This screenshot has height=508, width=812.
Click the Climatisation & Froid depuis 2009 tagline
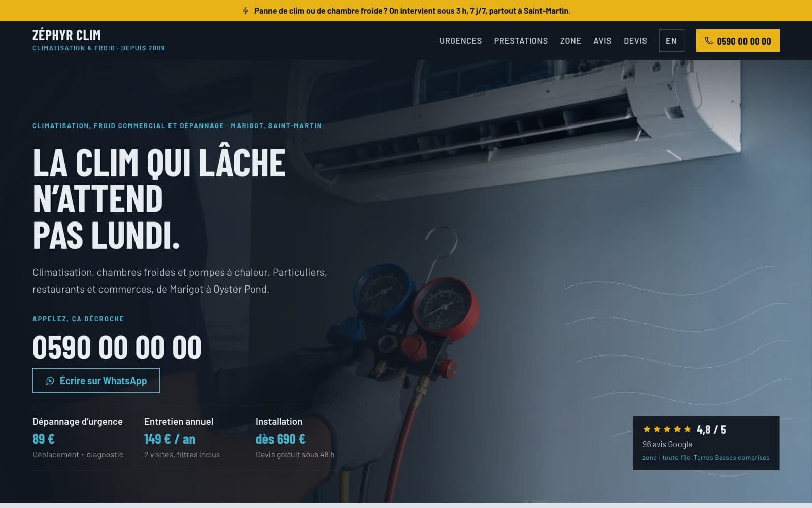[98, 48]
